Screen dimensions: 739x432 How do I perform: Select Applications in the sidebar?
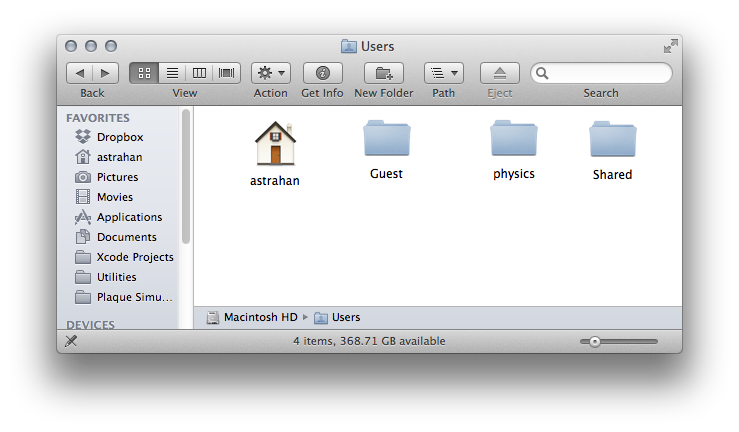[128, 217]
